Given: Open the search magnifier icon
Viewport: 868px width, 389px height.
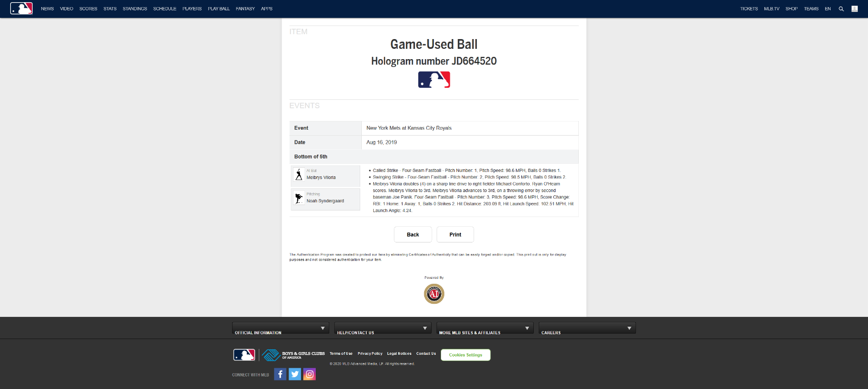Looking at the screenshot, I should tap(841, 9).
